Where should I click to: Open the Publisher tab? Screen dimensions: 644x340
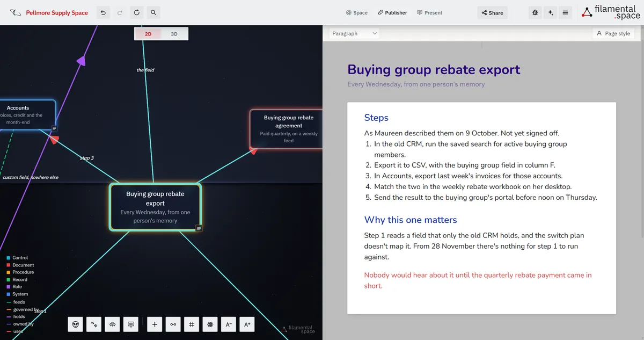(x=392, y=12)
